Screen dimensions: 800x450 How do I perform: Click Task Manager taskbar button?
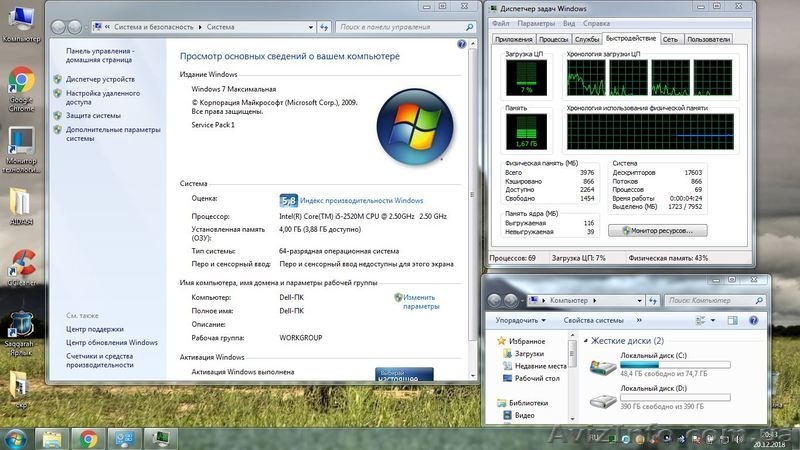click(161, 439)
